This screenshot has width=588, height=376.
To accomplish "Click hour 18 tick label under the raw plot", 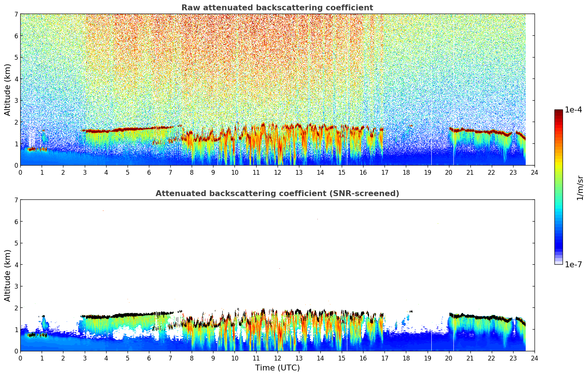I will (406, 173).
